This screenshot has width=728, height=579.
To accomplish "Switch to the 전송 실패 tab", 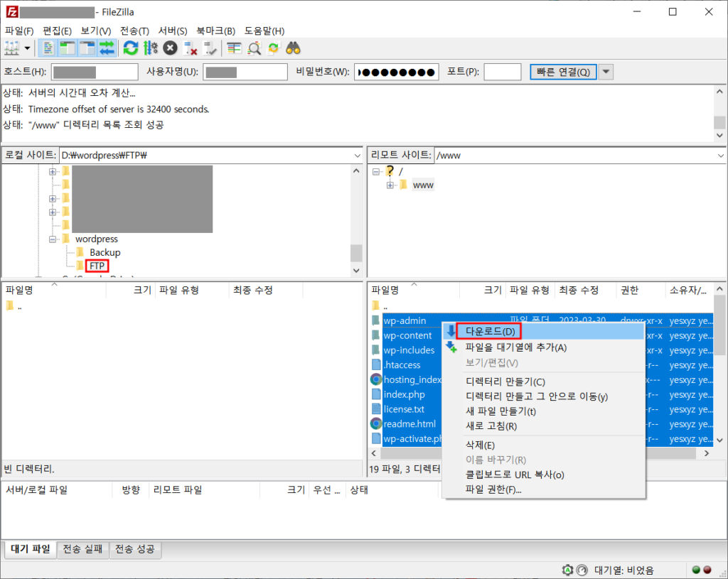I will coord(82,549).
